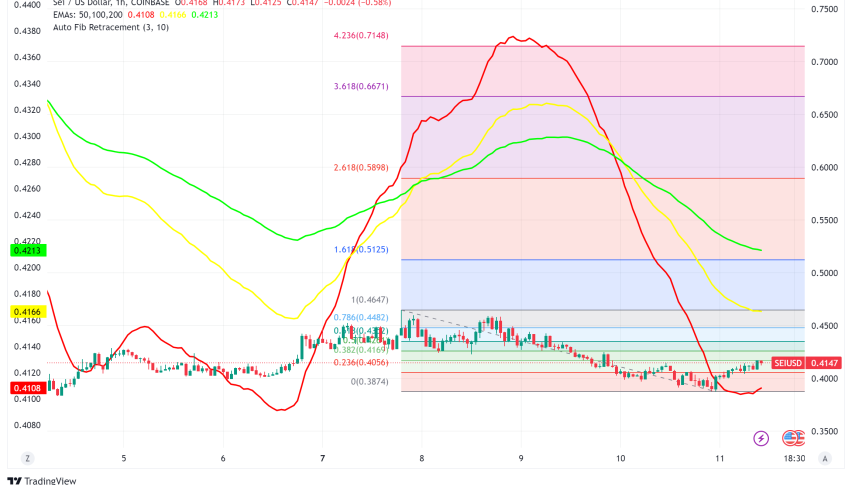852x485 pixels.
Task: Click the green EMA value 0.4213 in legend
Action: pos(205,15)
